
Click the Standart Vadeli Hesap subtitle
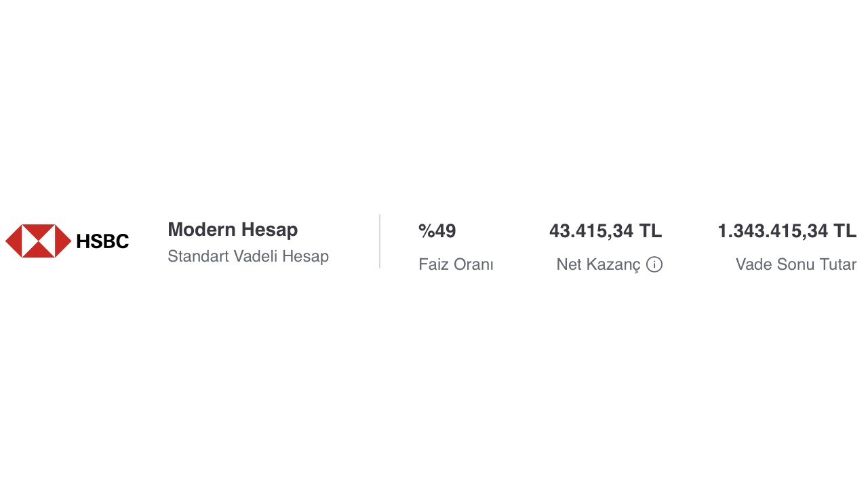click(248, 256)
